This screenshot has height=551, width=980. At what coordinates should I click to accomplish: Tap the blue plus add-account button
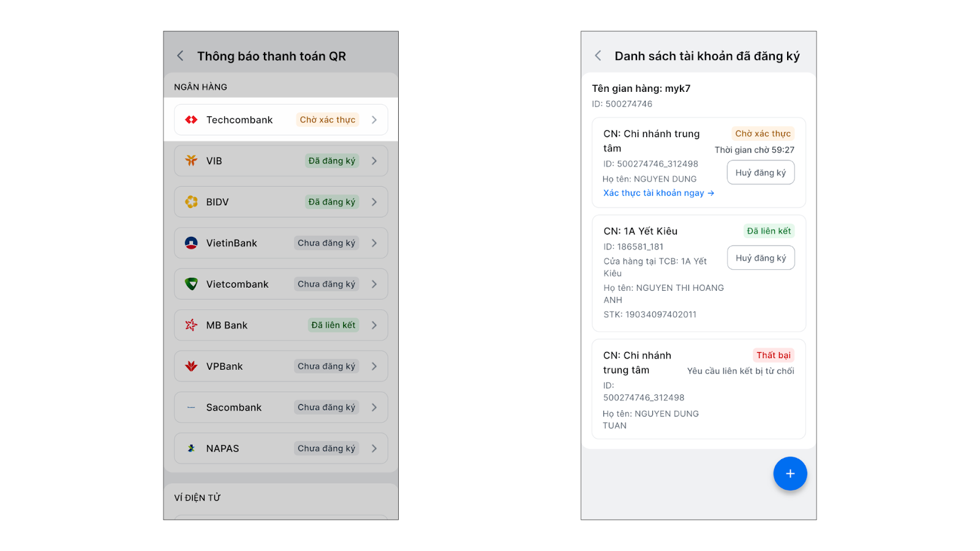(790, 474)
